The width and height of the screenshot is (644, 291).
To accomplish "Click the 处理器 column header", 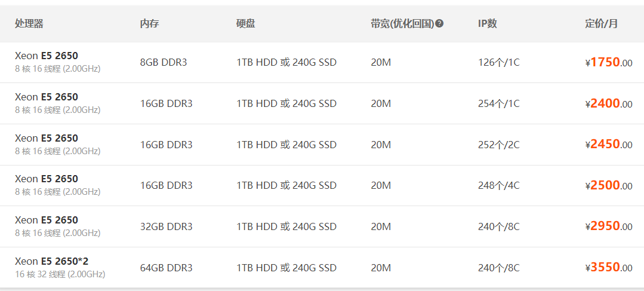I will click(29, 24).
